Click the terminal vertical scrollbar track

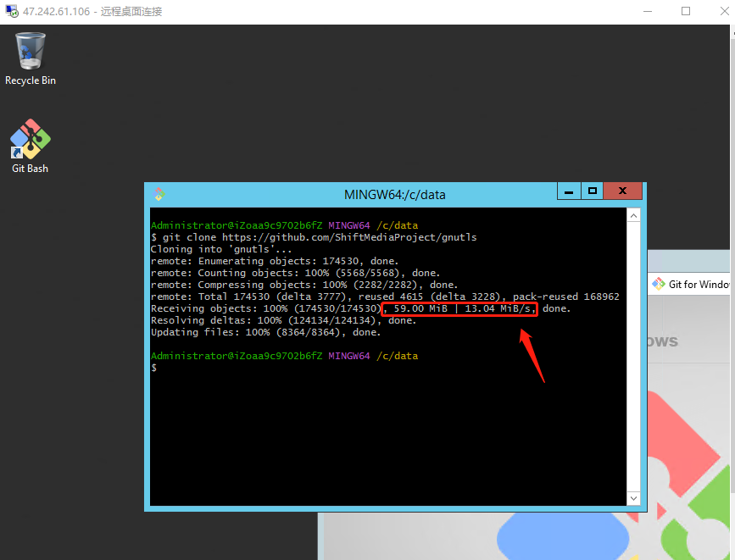[633, 356]
